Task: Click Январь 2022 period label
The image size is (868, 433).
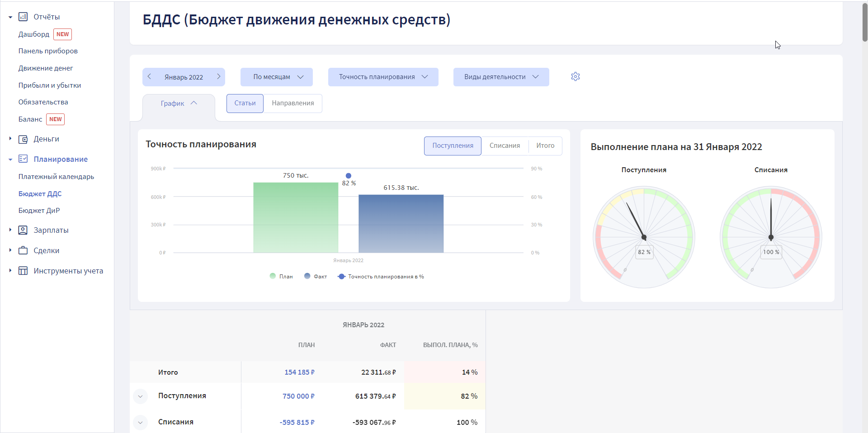Action: [x=184, y=77]
